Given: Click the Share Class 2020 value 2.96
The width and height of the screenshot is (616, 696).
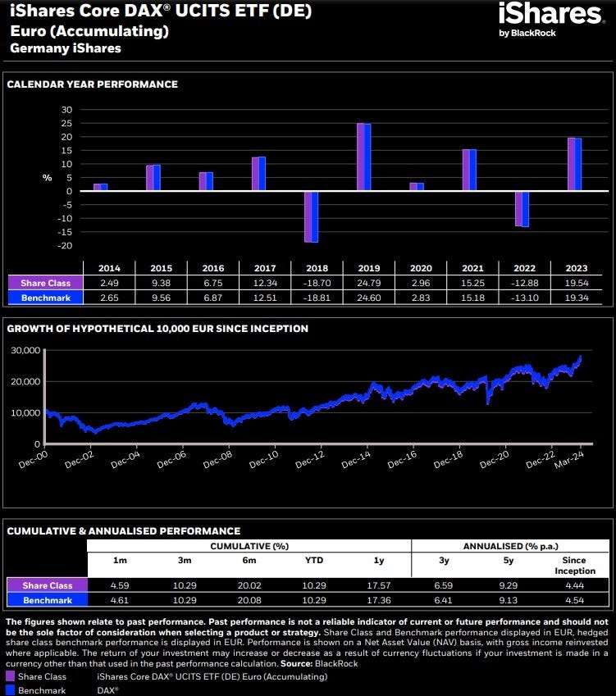Looking at the screenshot, I should (x=421, y=283).
